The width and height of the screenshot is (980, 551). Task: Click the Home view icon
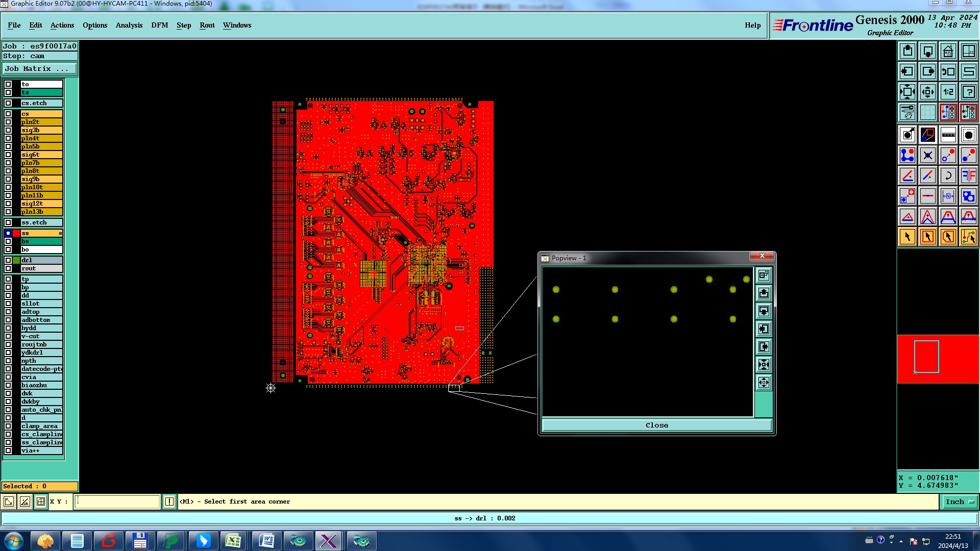(x=948, y=51)
